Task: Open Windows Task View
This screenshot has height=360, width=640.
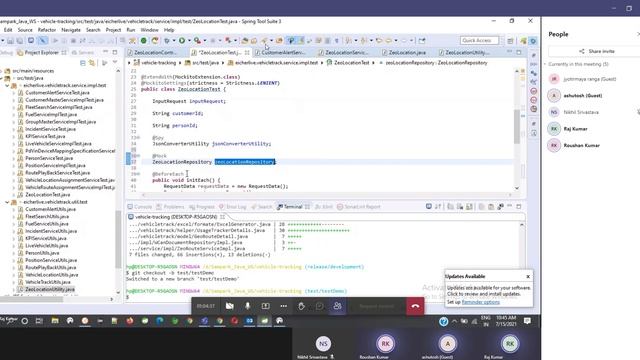Action: pyautogui.click(x=39, y=321)
